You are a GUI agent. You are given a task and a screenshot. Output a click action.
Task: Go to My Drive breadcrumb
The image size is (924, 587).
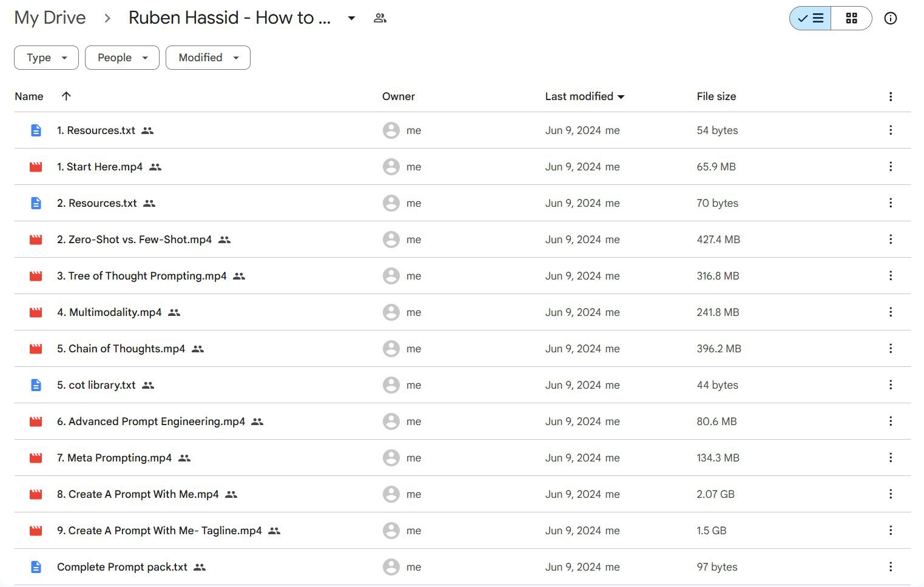50,18
